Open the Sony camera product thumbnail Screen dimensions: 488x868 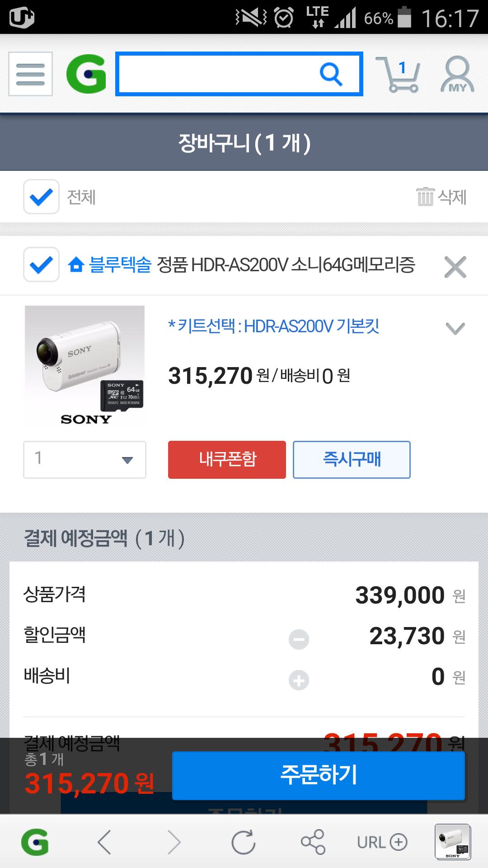[84, 366]
